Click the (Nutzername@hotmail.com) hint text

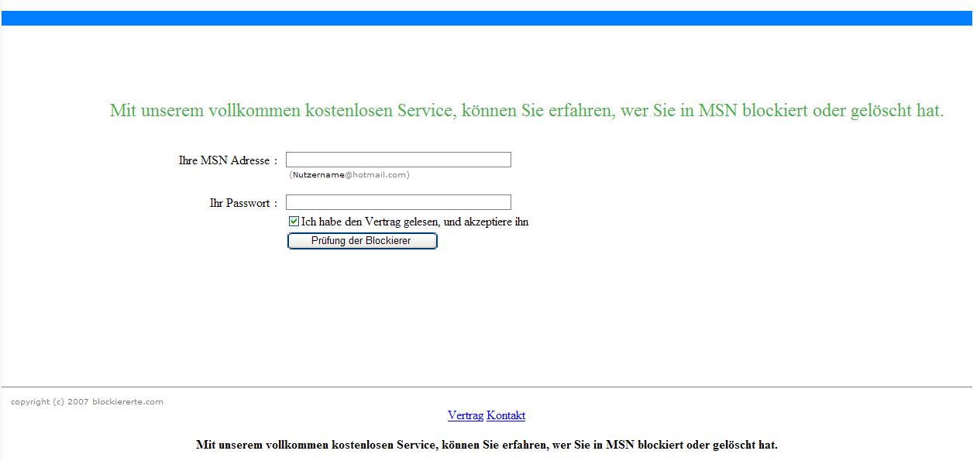click(x=349, y=174)
